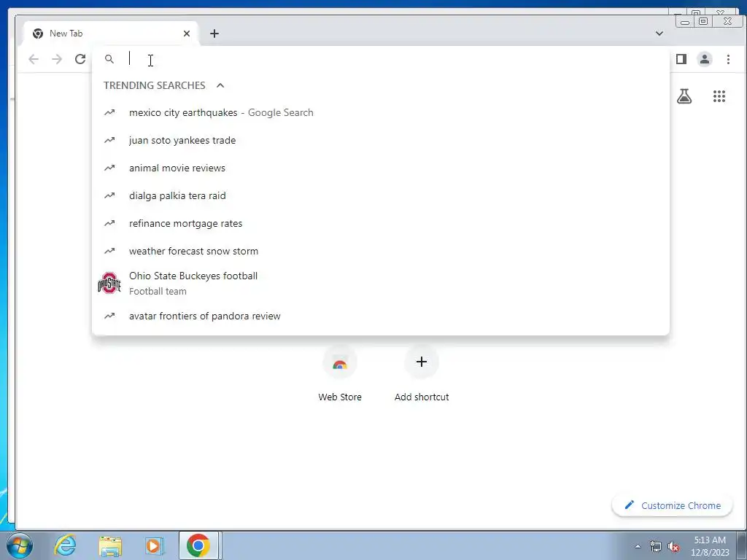Show hidden system tray icons
Screen dimensions: 747x560
[638, 547]
